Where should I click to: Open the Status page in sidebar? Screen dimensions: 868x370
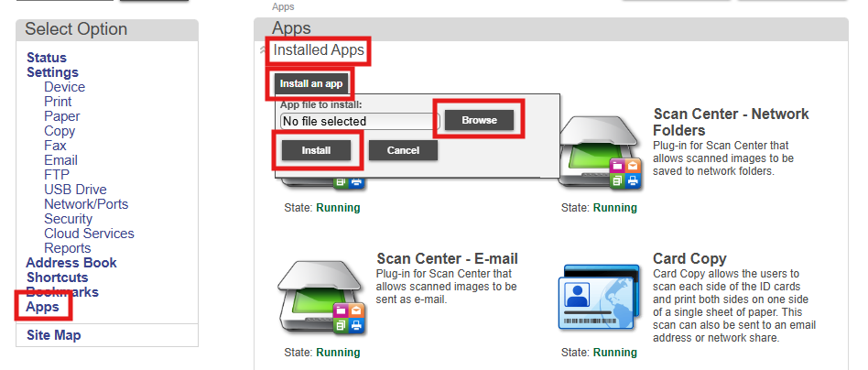pos(47,58)
